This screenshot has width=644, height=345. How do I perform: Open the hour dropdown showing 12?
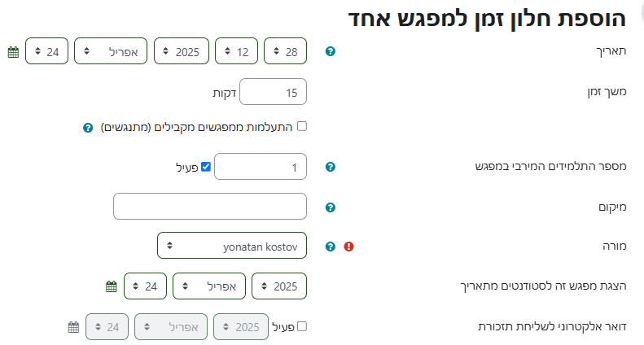pos(236,51)
